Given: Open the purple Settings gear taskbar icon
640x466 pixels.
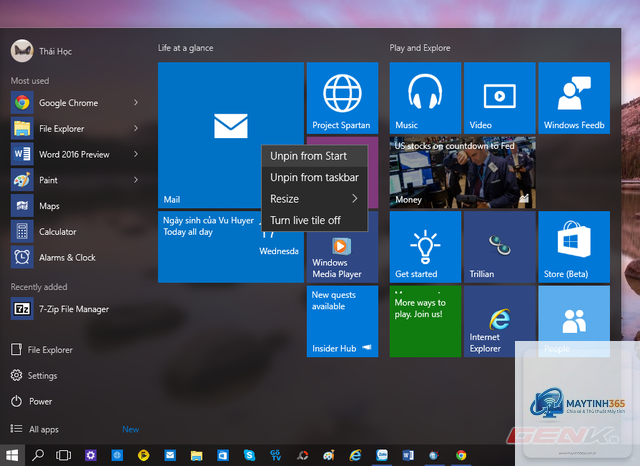Looking at the screenshot, I should [91, 455].
